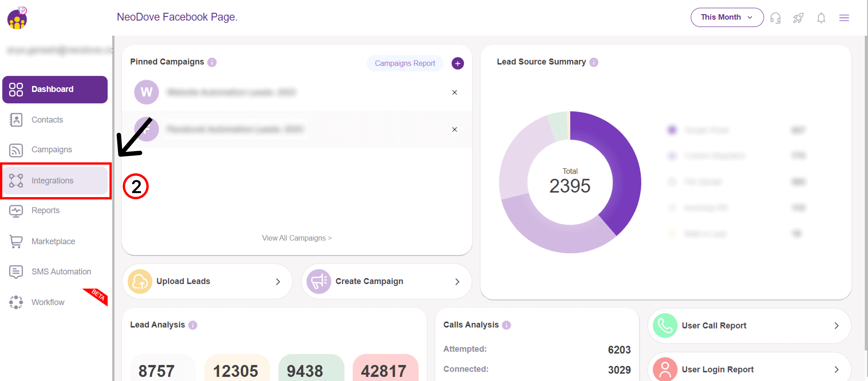Image resolution: width=868 pixels, height=381 pixels.
Task: Unpin the Facebook Automation Leads campaign
Action: pos(455,129)
